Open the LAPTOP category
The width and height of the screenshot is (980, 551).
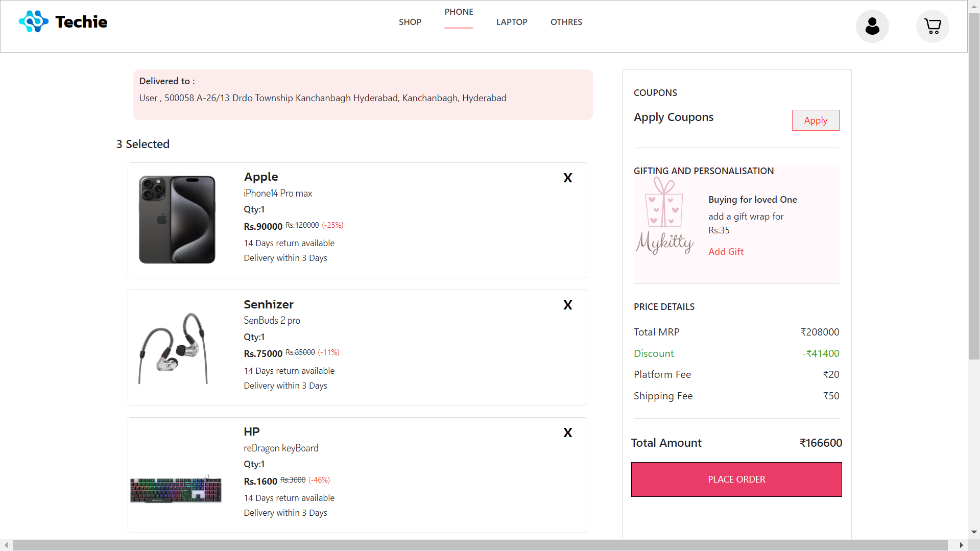[512, 22]
